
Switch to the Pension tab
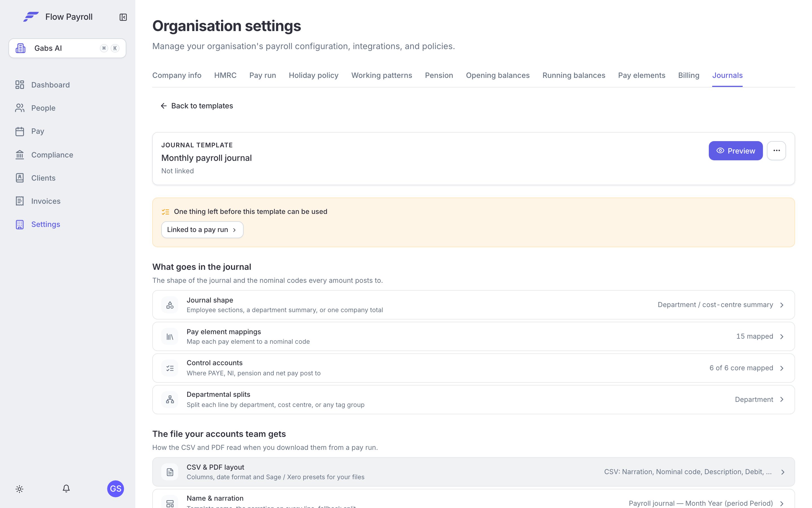pos(439,75)
